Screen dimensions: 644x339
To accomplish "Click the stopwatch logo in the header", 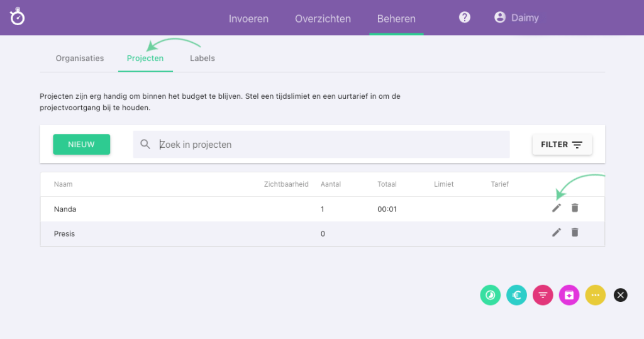I will [18, 17].
